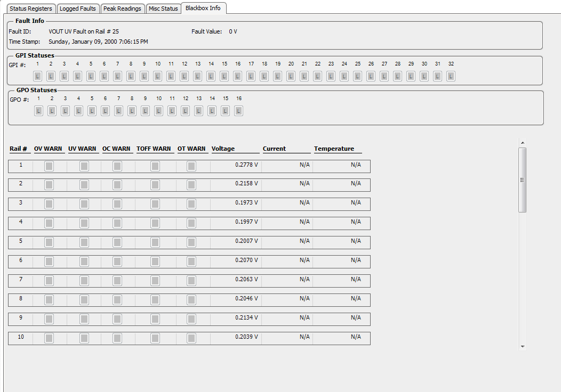Screen dimensions: 561x392
Task: Click the Rail # column header
Action: point(19,149)
